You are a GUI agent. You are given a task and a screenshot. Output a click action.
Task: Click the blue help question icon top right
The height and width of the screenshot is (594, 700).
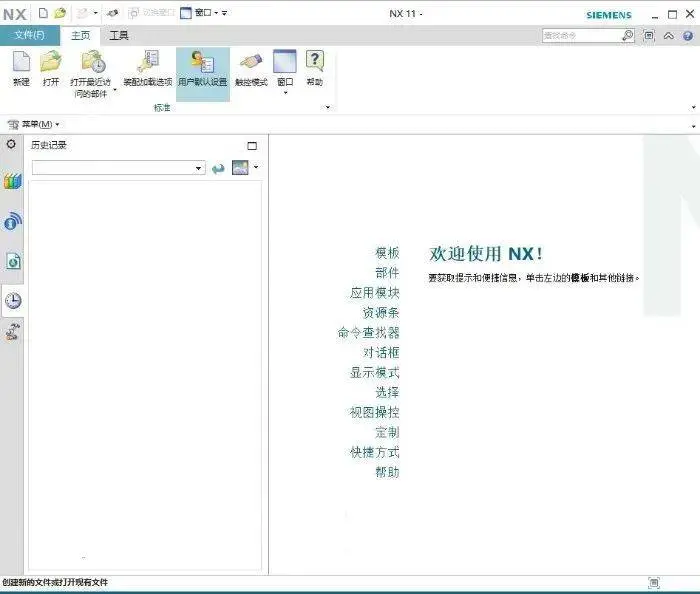pos(688,36)
